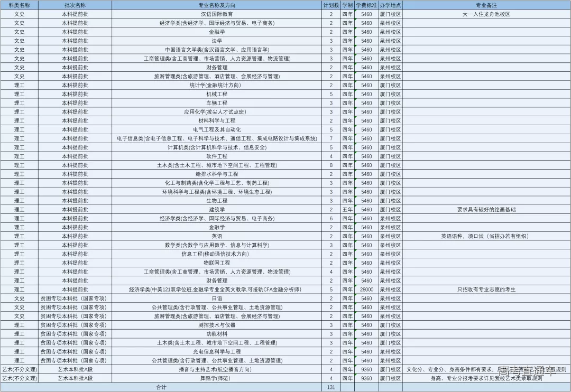The height and width of the screenshot is (392, 571).
Task: Click the note 只招收有专业志愿的考生
Action: (486, 290)
